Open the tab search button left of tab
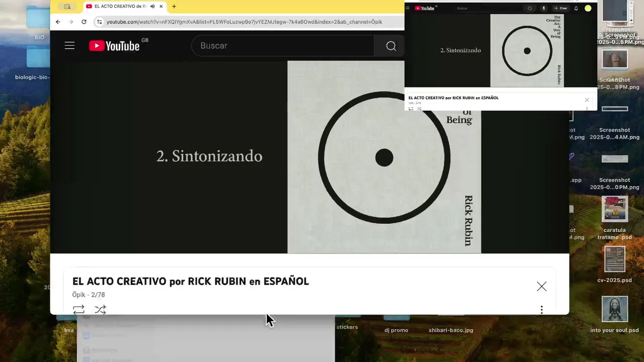Image resolution: width=644 pixels, height=362 pixels. pos(67,7)
